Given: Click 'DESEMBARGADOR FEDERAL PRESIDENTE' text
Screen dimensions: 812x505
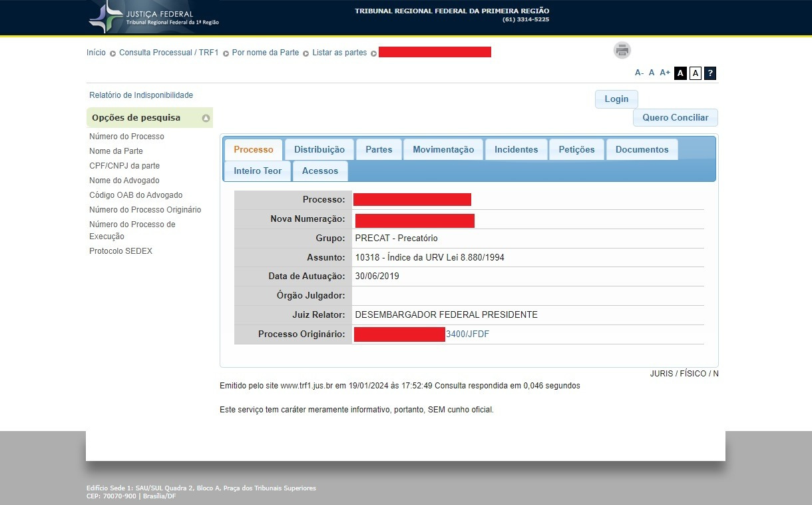Looking at the screenshot, I should coord(447,315).
